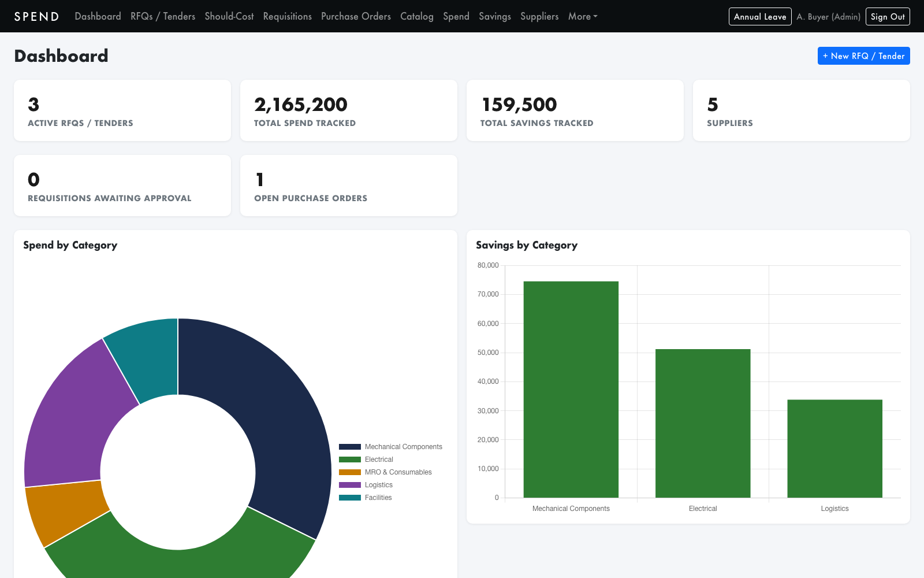924x578 pixels.
Task: Go to the Dashboard nav item
Action: click(x=98, y=16)
